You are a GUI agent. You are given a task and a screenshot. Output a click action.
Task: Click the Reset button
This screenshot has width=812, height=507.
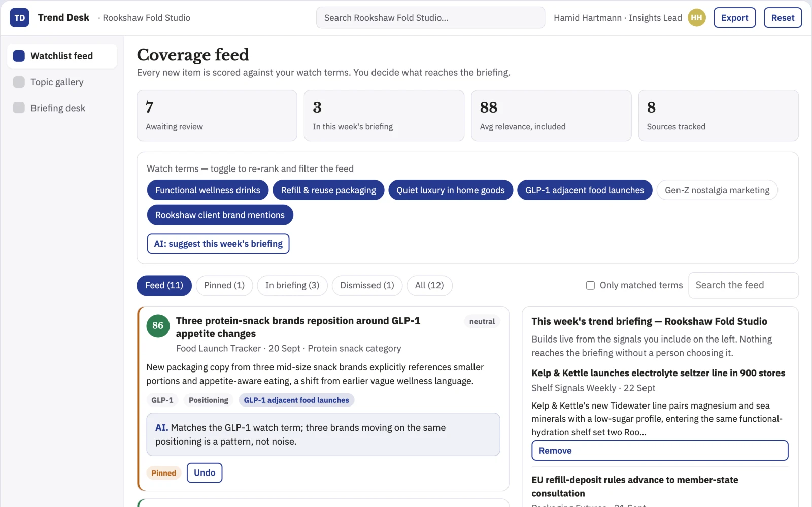coord(783,18)
